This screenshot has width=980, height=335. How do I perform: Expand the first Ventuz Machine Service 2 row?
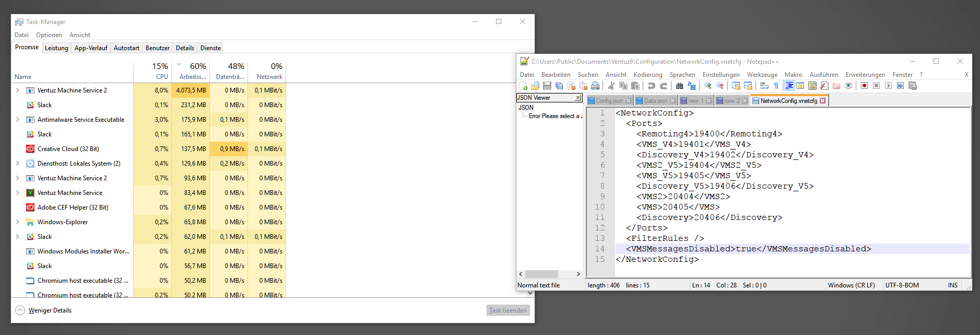(18, 90)
